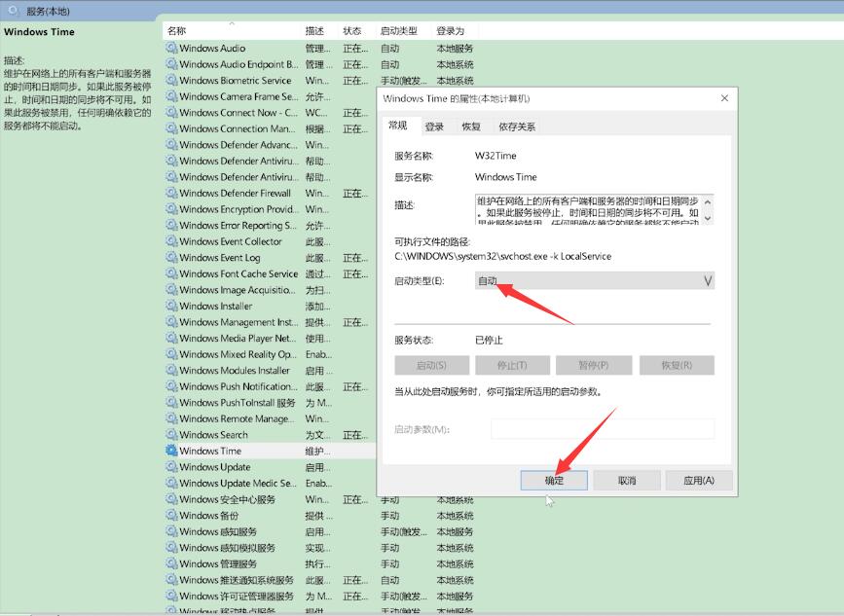Viewport: 844px width, 616px height.
Task: Click the gear icon beside Windows 感知服务
Action: [171, 531]
